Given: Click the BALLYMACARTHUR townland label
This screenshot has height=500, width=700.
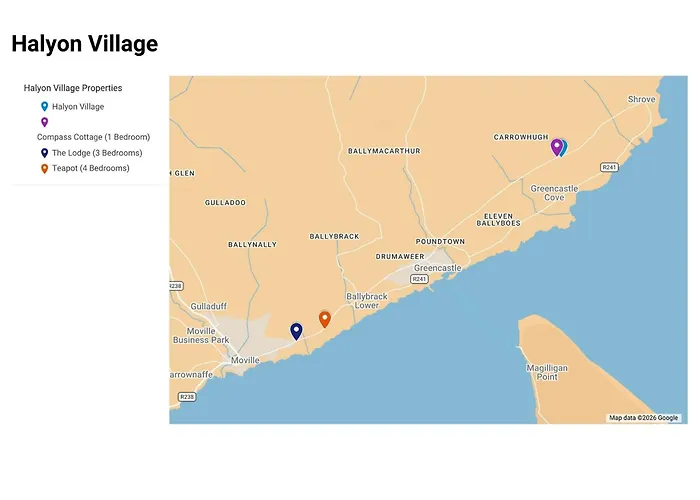Looking at the screenshot, I should point(384,151).
